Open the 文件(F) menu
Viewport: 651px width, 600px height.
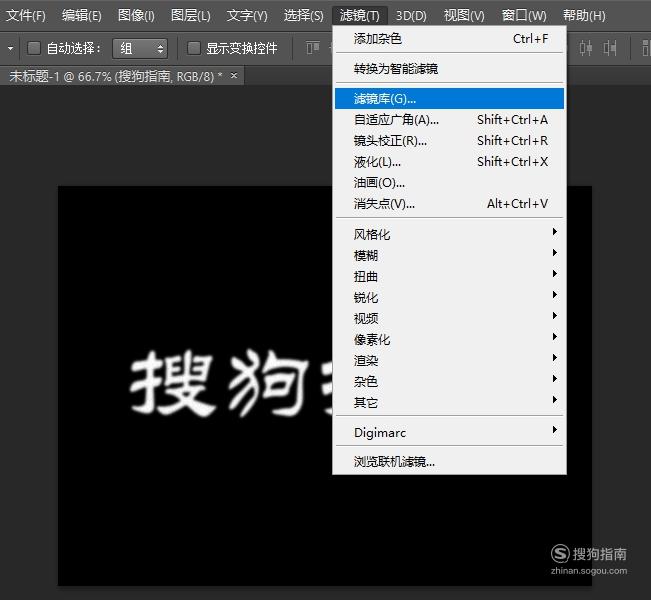coord(26,15)
